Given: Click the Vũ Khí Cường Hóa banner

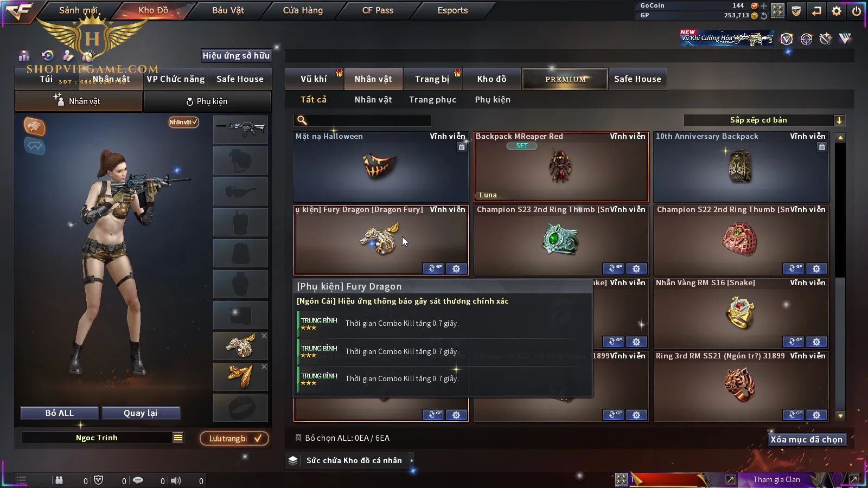Looking at the screenshot, I should tap(726, 38).
